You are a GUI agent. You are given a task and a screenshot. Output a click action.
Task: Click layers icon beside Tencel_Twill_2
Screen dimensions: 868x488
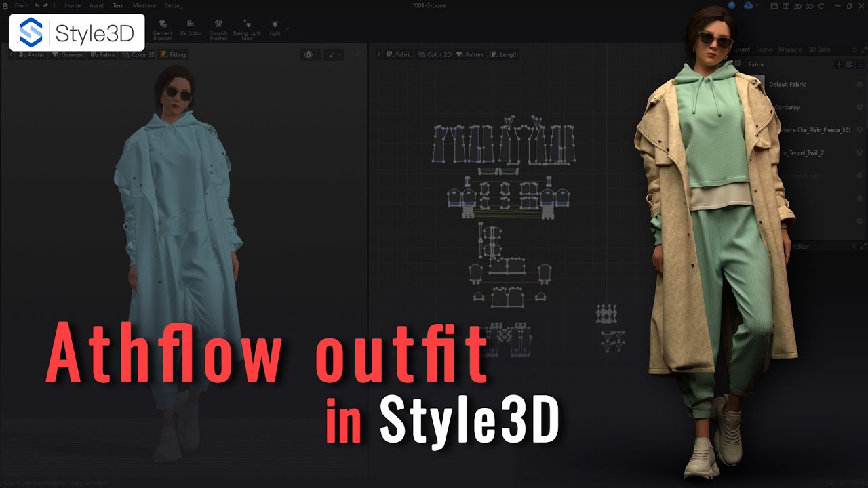tap(859, 152)
